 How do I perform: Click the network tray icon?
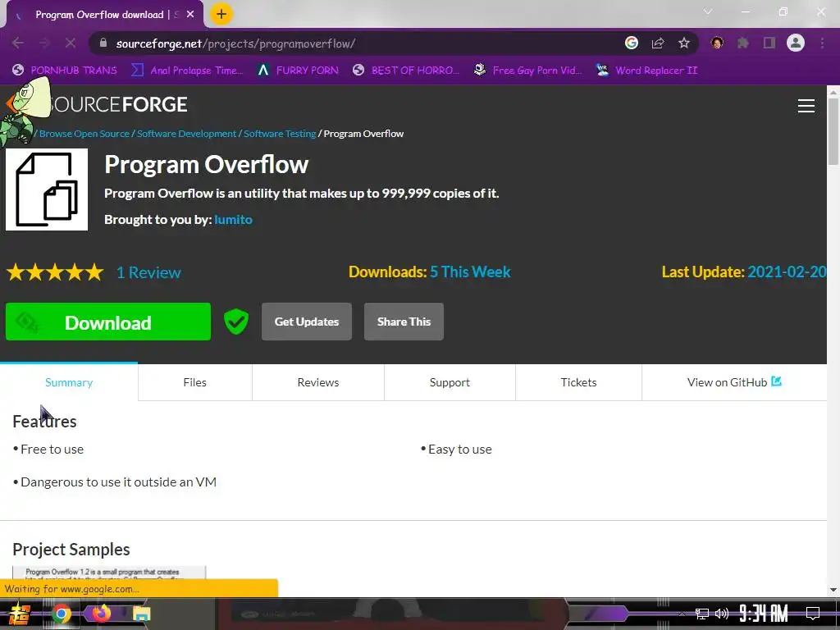(702, 614)
